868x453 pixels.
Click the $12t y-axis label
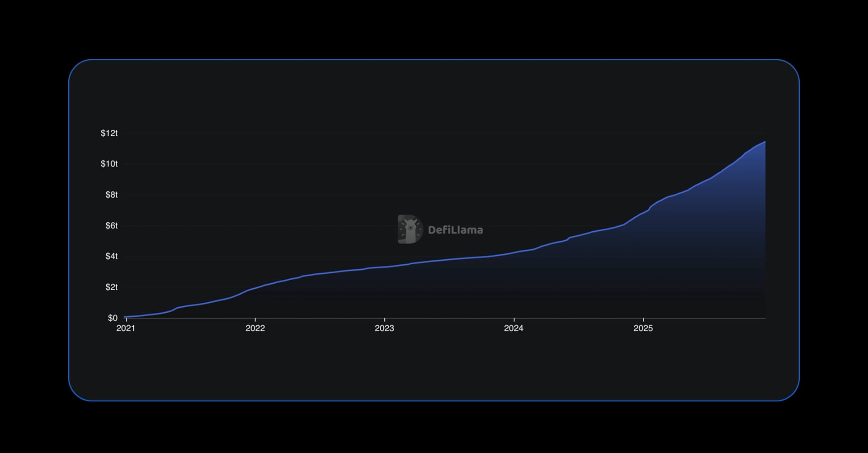point(109,133)
